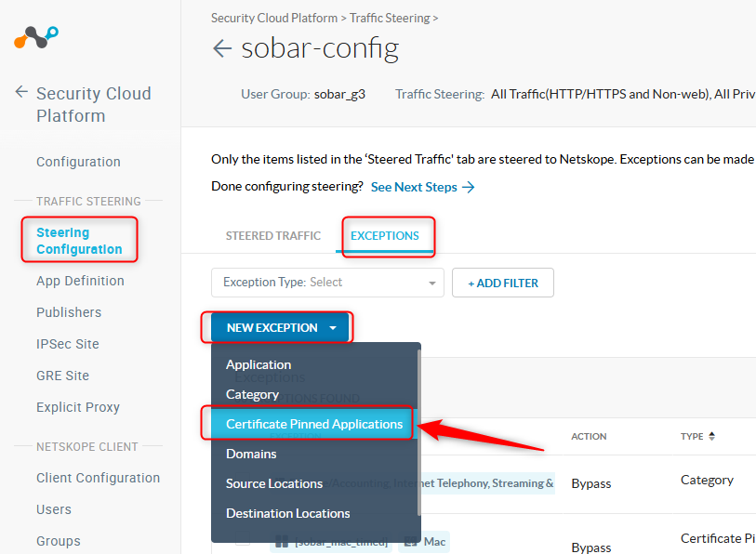Navigate to IPSec Site in sidebar
The image size is (756, 554).
[x=68, y=344]
